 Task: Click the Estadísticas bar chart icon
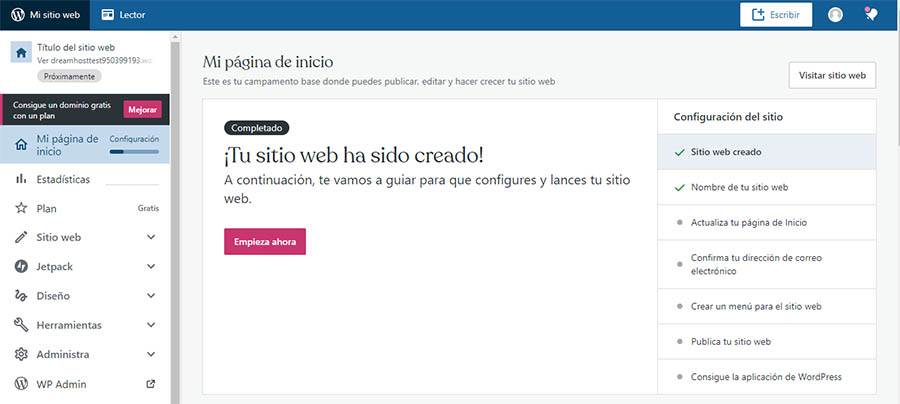[x=21, y=179]
